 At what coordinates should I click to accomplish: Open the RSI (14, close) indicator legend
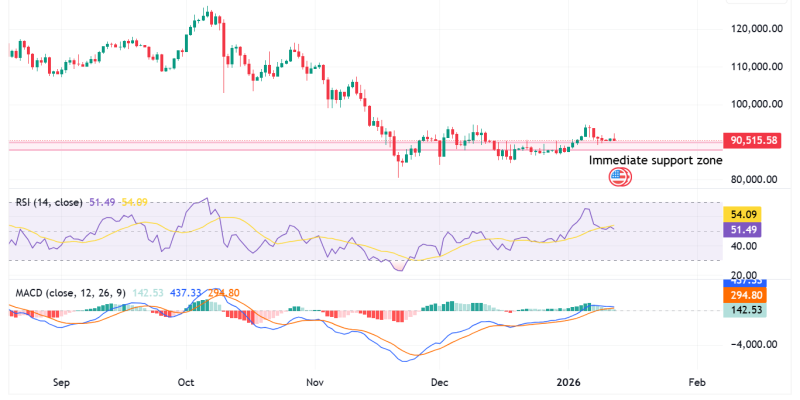tap(50, 202)
